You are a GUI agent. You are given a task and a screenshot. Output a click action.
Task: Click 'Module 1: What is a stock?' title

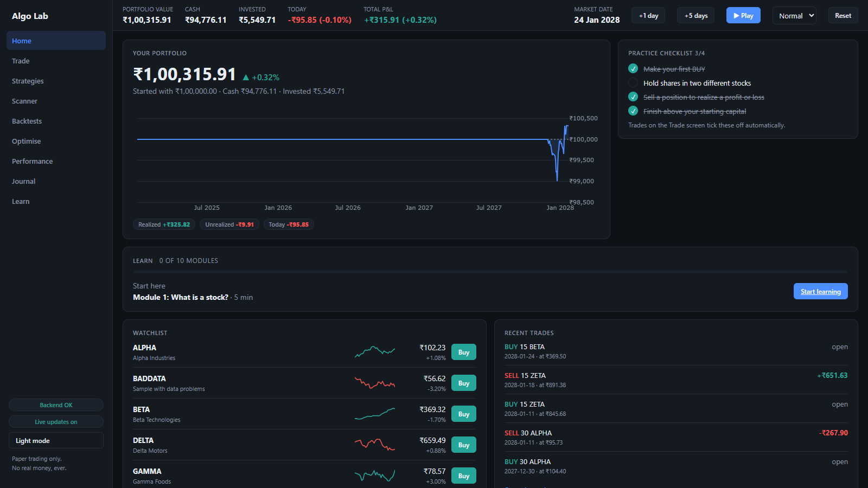(x=181, y=297)
